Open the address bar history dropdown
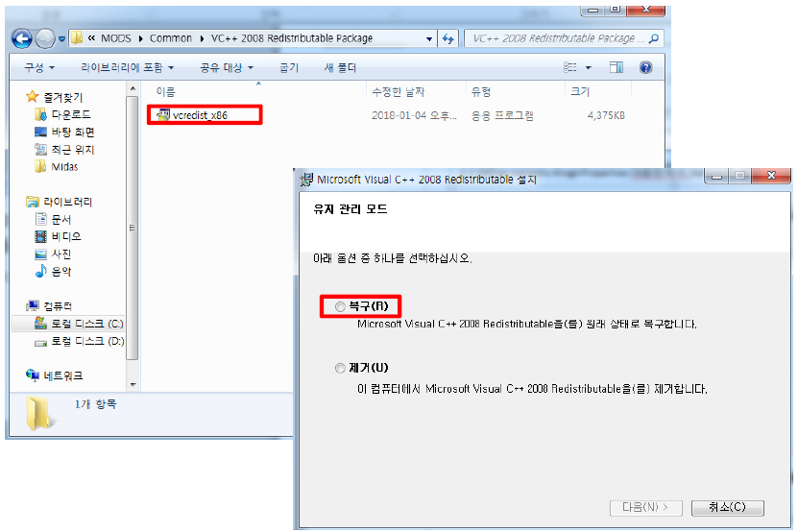Screen dimensions: 798x532 click(x=429, y=38)
